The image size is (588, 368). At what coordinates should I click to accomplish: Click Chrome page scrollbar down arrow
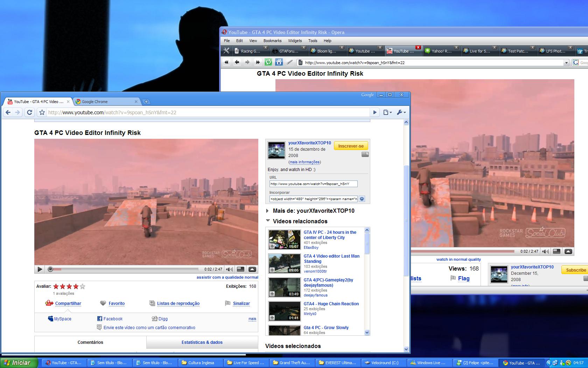point(406,349)
